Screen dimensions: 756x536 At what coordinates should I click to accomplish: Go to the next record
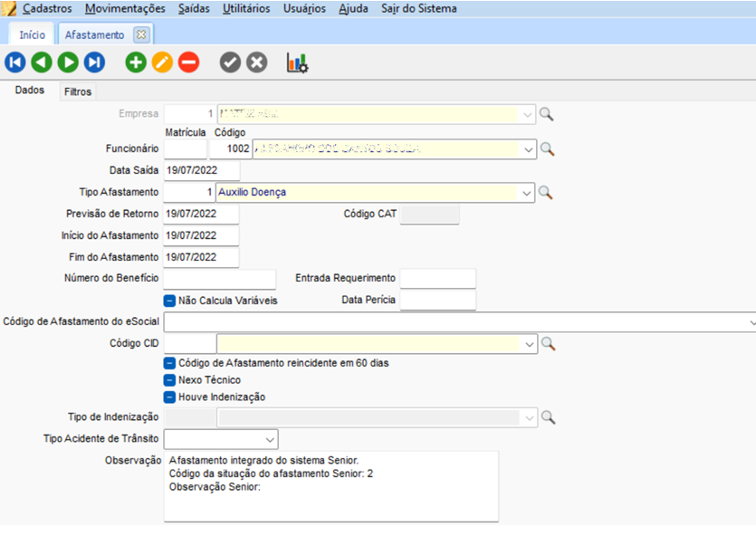click(x=68, y=62)
